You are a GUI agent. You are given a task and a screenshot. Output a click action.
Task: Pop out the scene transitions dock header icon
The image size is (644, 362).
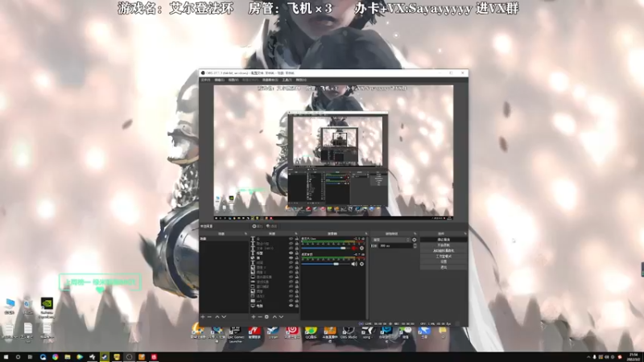(x=415, y=233)
